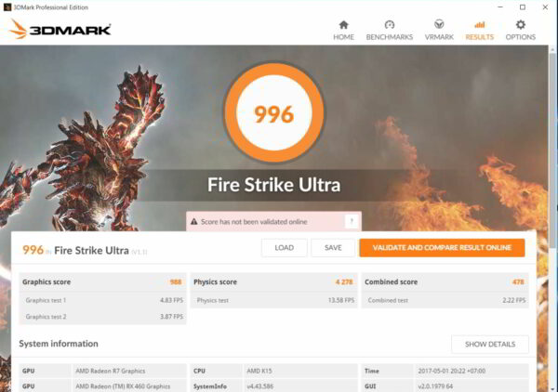Click AMD Radeon RX 460 Graphics entry
The height and width of the screenshot is (392, 558).
pos(123,386)
